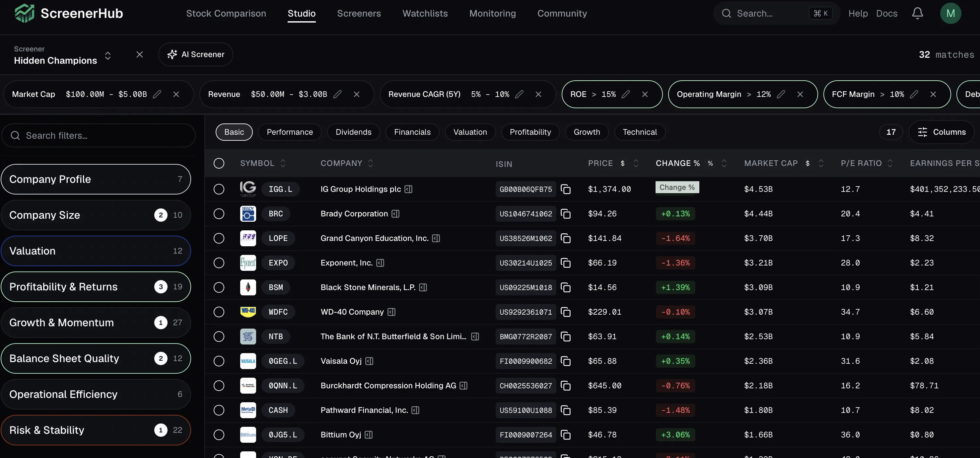Viewport: 980px width, 458px height.
Task: Copy Brady Corporation's ISIN code
Action: coord(566,214)
